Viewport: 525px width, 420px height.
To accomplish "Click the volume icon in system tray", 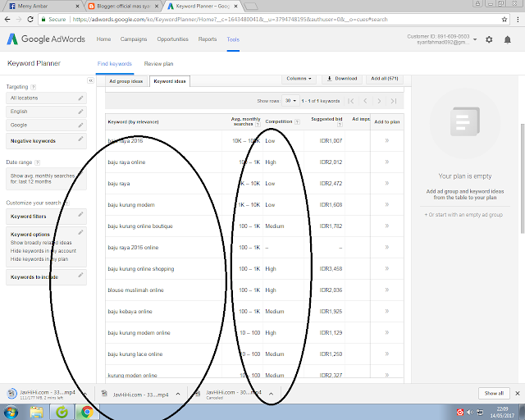I will click(470, 413).
